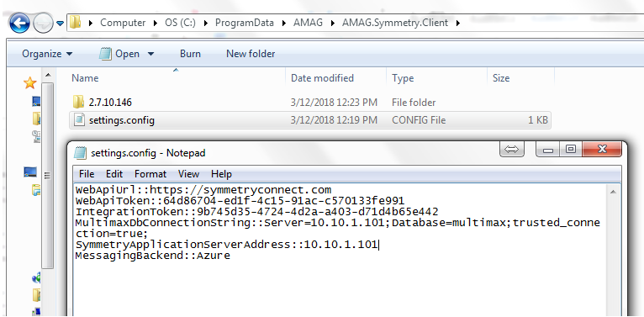Screen dimensions: 644x317
Task: Click the New folder button
Action: [251, 54]
